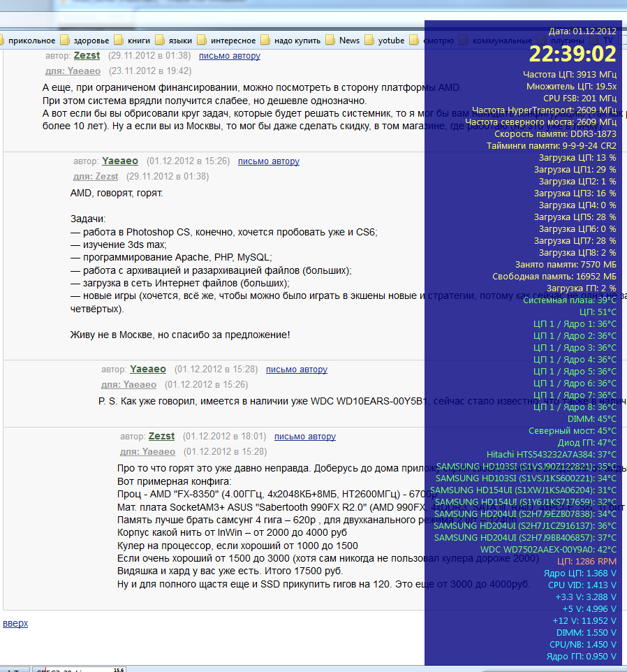Click письмо автору on the 15:26 post
Viewport: 627px width, 672px height.
(x=269, y=161)
